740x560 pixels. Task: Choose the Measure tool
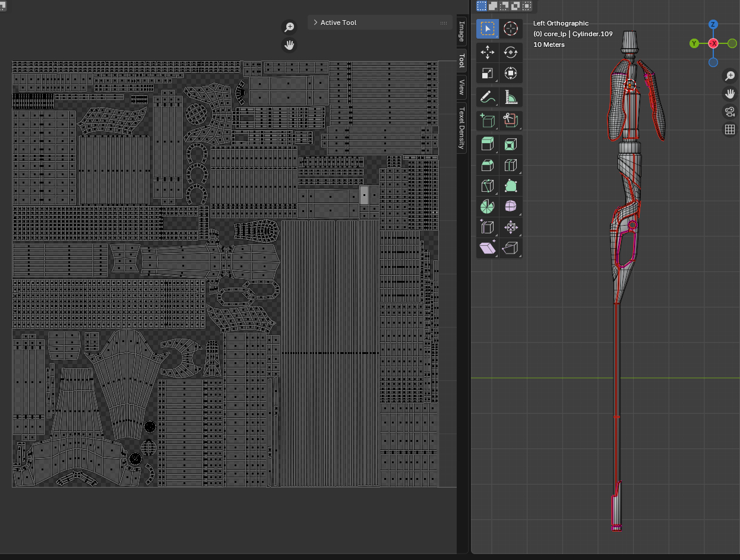510,96
